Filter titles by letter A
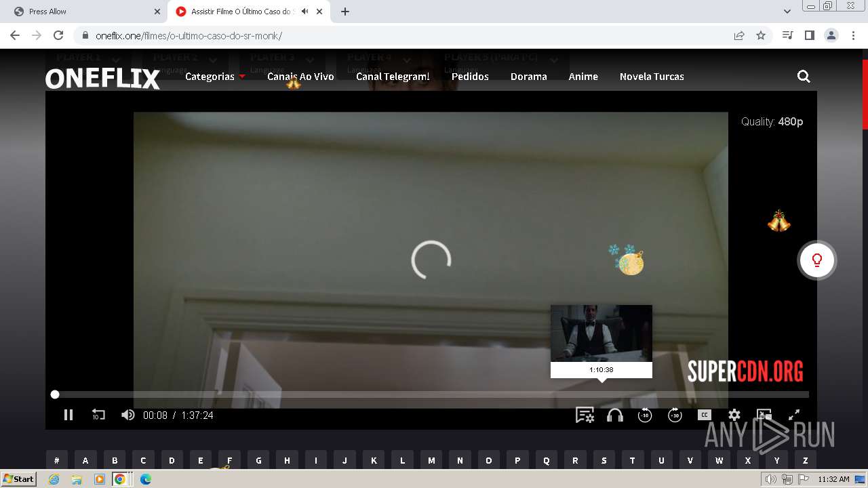Screen dimensions: 868x488 [85, 460]
